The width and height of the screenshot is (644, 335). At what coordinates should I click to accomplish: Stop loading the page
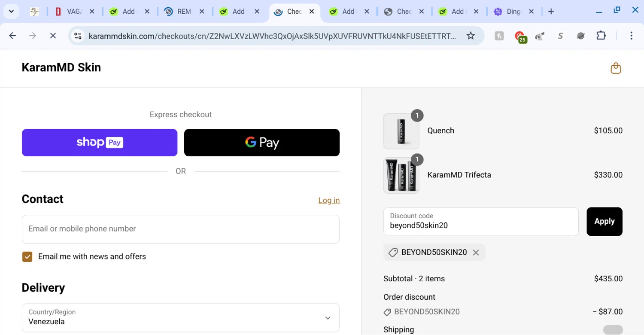[53, 36]
